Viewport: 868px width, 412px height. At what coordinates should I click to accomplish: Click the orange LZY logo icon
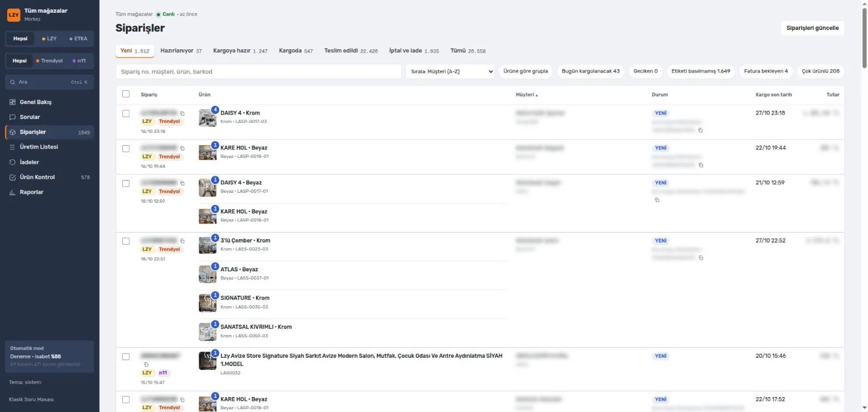(13, 15)
